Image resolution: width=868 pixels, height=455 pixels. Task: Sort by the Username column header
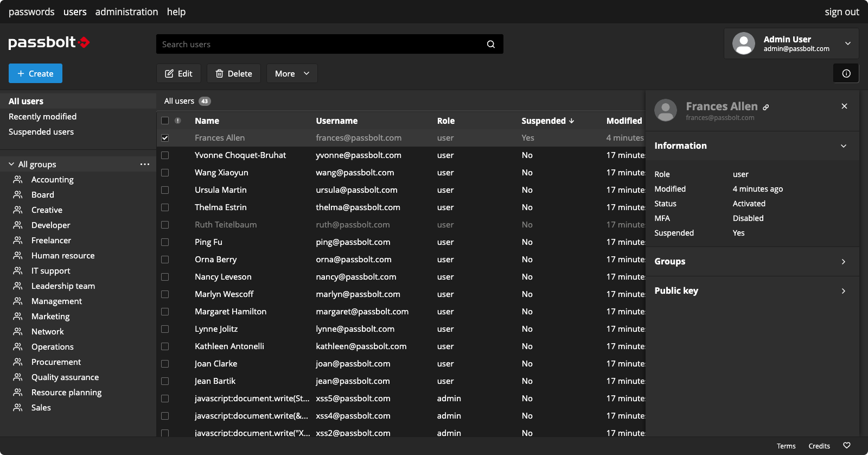(x=337, y=121)
